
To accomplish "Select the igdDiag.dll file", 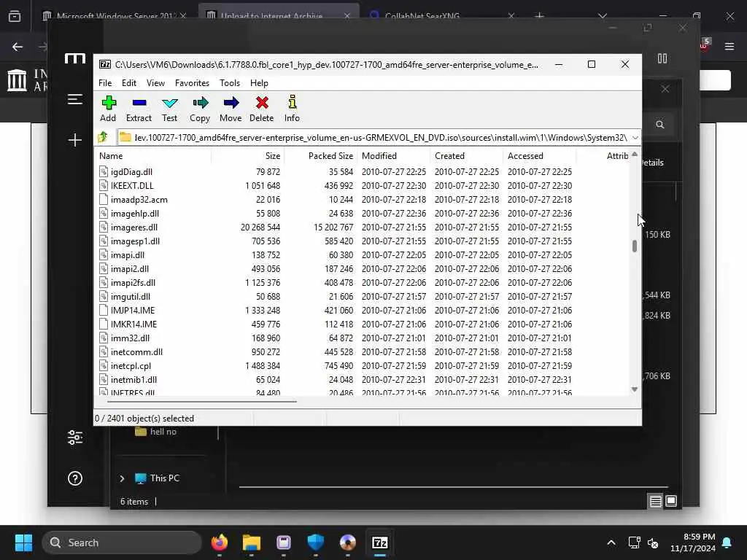I will (131, 172).
